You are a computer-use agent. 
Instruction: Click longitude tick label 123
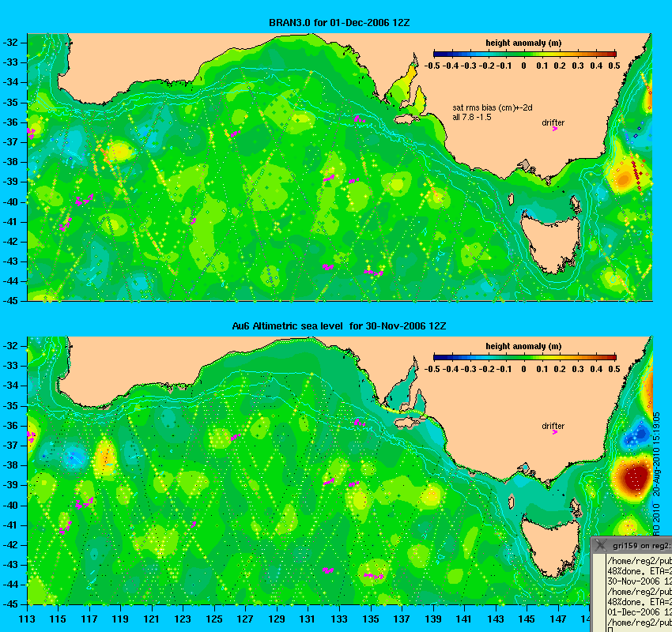tap(183, 619)
